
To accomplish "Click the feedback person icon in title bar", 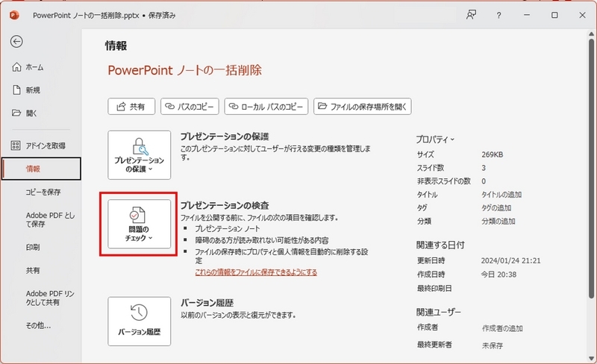I will click(x=472, y=15).
